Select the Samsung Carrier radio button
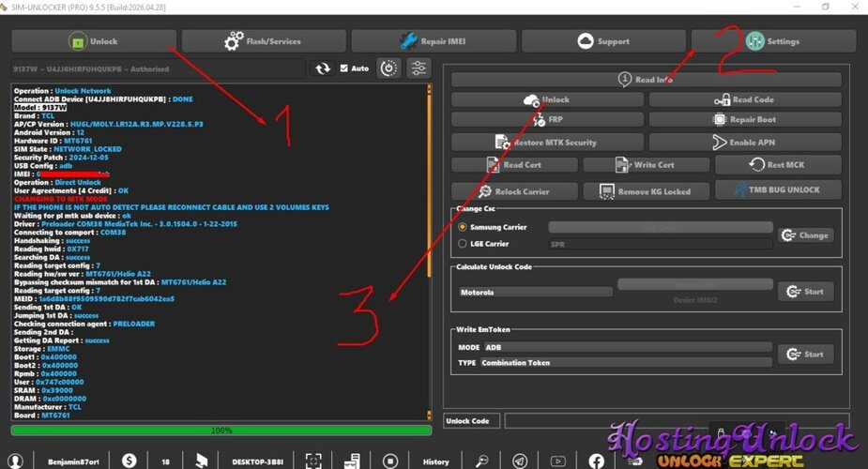 pos(463,227)
